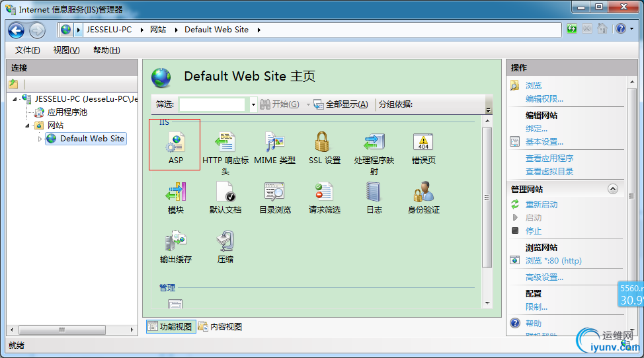Open 错误页 404 feature
The image size is (644, 358).
pos(423,148)
